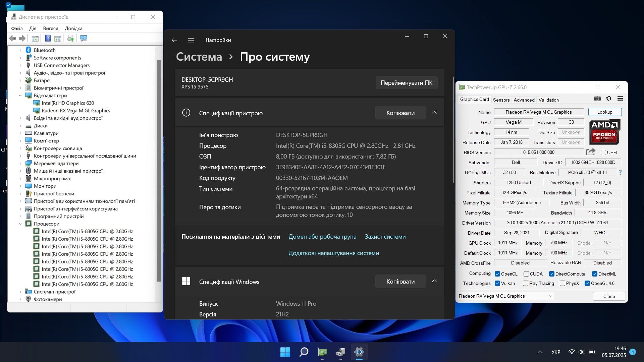Collapse the Специфікації Windows section chevron
Image resolution: width=644 pixels, height=362 pixels.
tap(434, 281)
